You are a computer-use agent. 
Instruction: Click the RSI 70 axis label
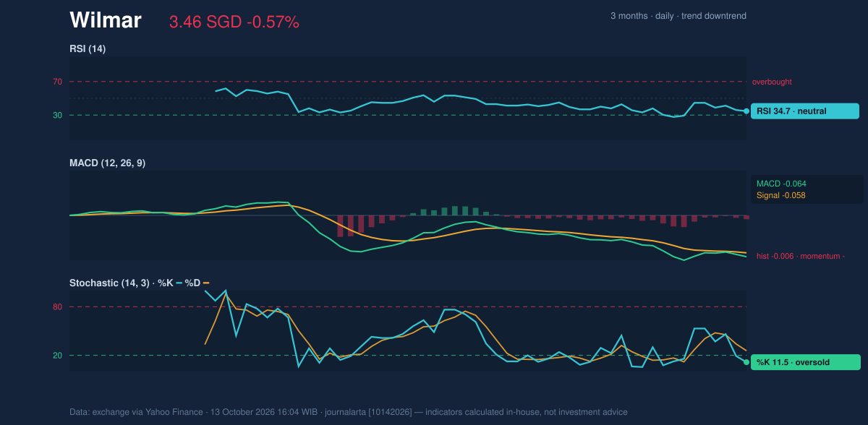(57, 82)
